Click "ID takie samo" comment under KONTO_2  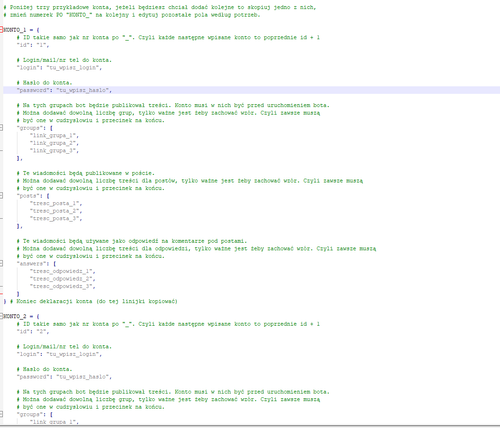point(168,324)
